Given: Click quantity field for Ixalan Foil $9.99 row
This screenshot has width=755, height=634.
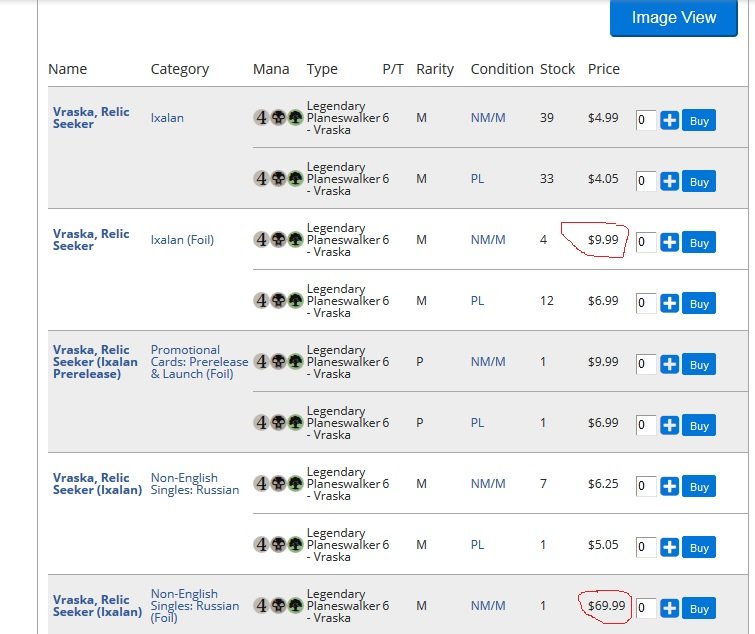Looking at the screenshot, I should pyautogui.click(x=646, y=243).
